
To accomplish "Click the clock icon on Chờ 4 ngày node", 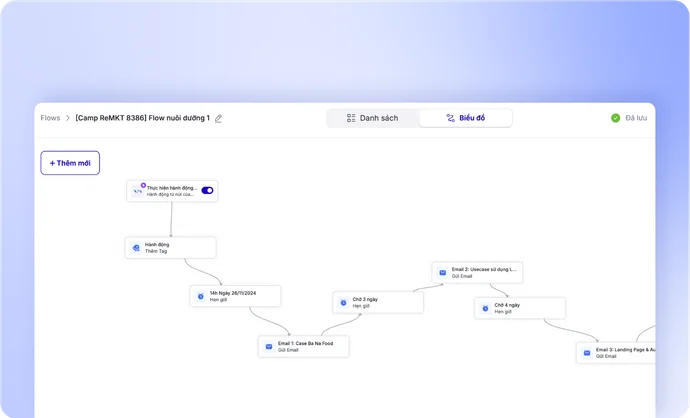I will [x=485, y=308].
